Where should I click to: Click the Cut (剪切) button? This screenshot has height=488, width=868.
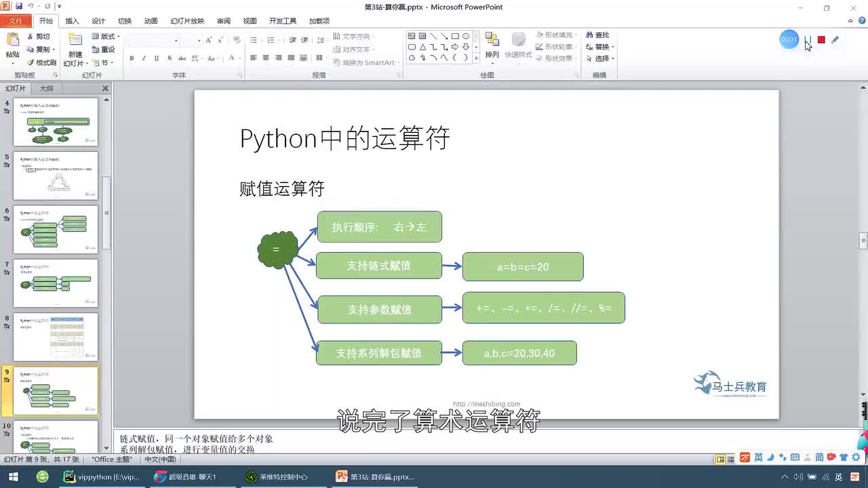click(38, 37)
